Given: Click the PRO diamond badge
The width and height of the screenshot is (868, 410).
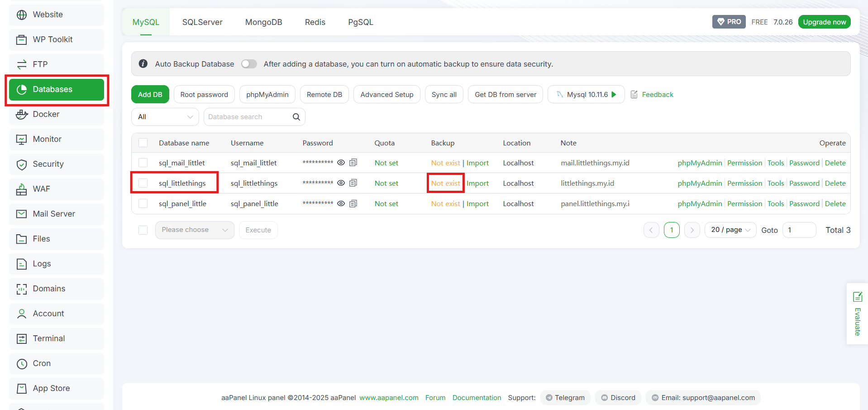Looking at the screenshot, I should 729,22.
